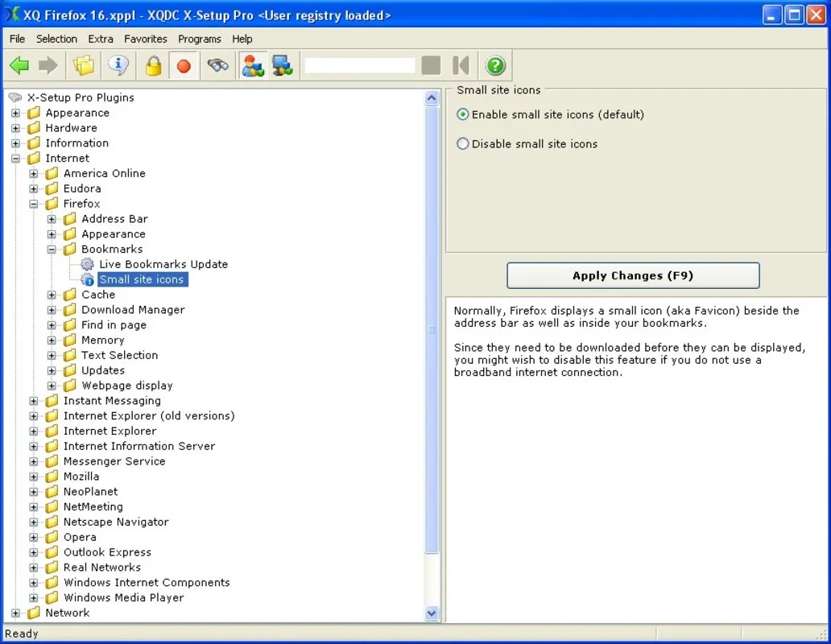Click the user registry toolbar icon

pyautogui.click(x=253, y=66)
